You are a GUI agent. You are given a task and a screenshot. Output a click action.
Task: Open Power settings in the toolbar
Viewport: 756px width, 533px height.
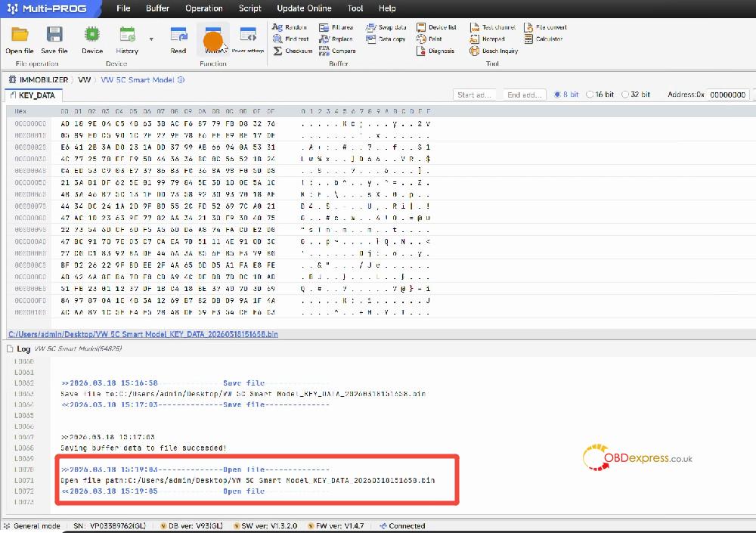click(247, 35)
